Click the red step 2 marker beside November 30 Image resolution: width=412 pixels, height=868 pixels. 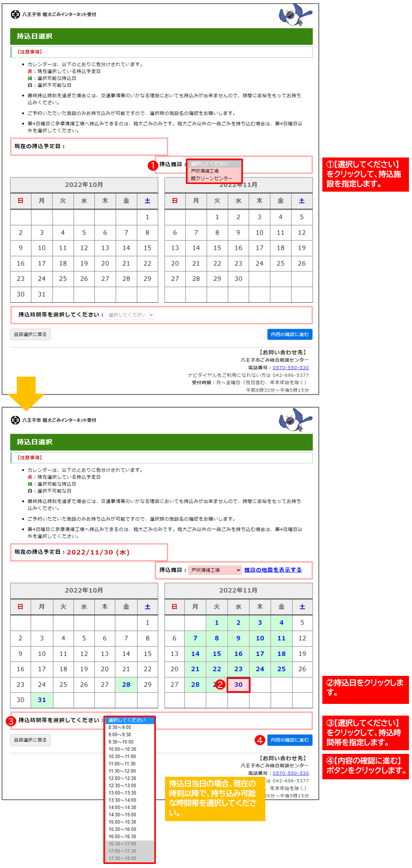(220, 685)
